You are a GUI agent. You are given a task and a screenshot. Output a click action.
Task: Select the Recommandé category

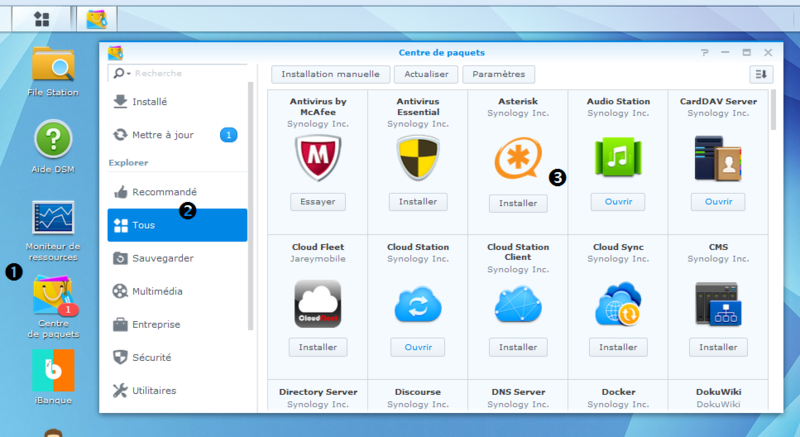pos(177,192)
